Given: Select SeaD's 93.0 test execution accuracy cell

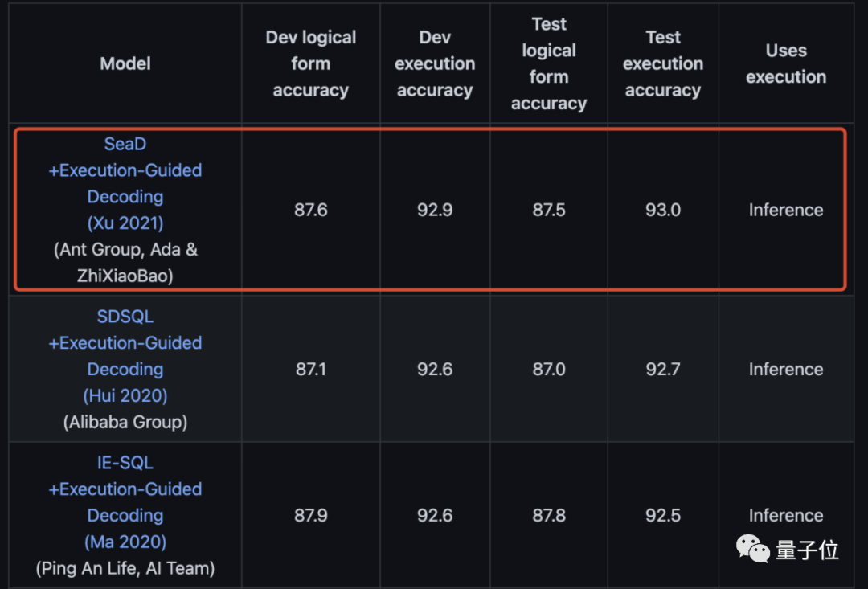Looking at the screenshot, I should [663, 210].
